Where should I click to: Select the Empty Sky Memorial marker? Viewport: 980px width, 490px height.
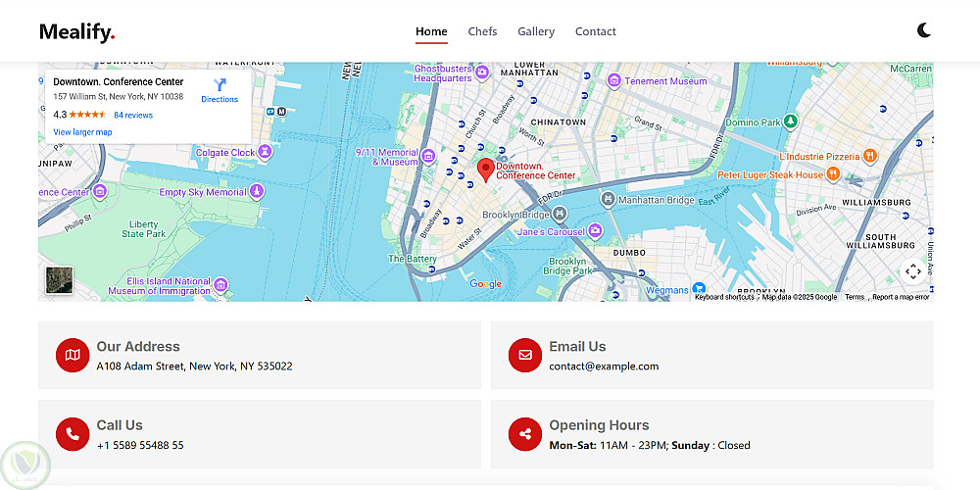256,192
